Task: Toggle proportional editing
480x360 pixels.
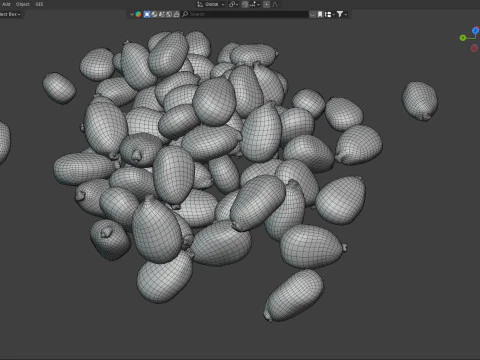Action: (x=266, y=4)
